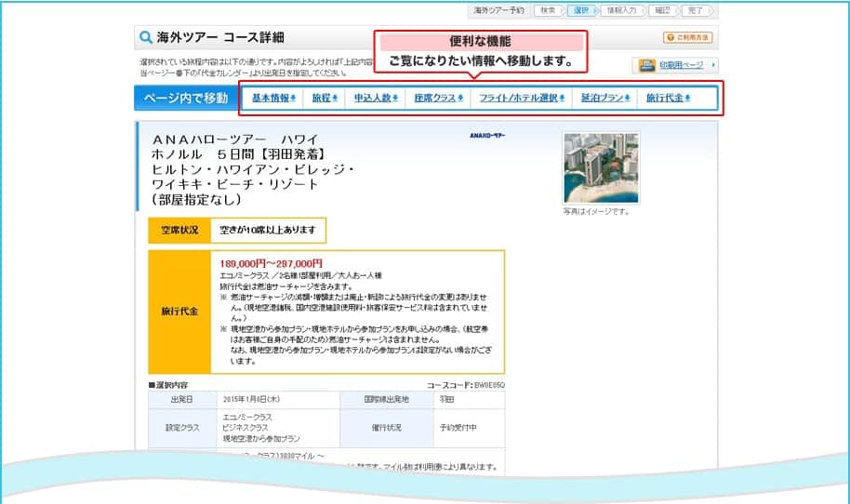Click the 情報入力 step indicator
This screenshot has width=850, height=504.
point(620,10)
